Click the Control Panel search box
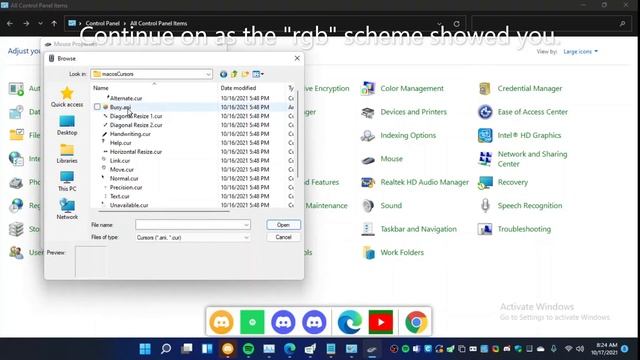This screenshot has height=360, width=640. pos(550,24)
